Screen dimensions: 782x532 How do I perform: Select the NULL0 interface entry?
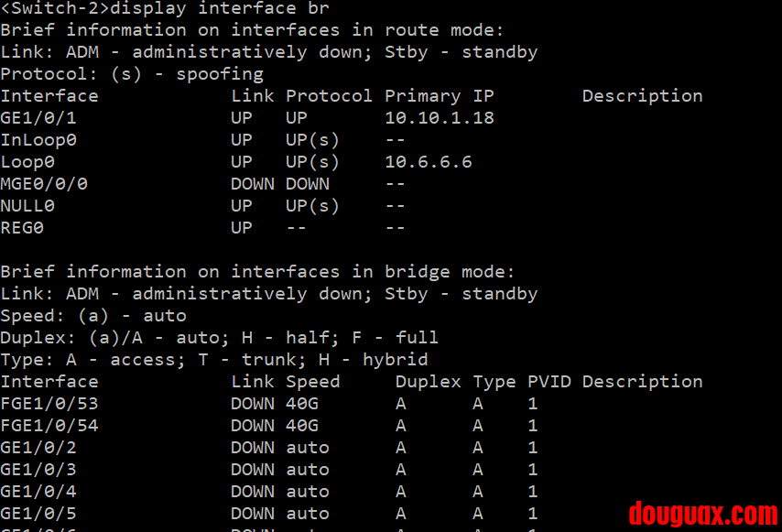[27, 206]
